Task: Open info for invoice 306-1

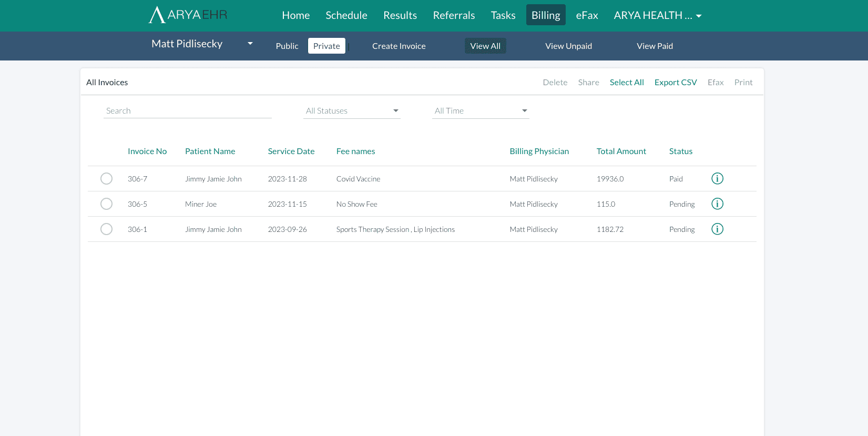Action: [717, 229]
